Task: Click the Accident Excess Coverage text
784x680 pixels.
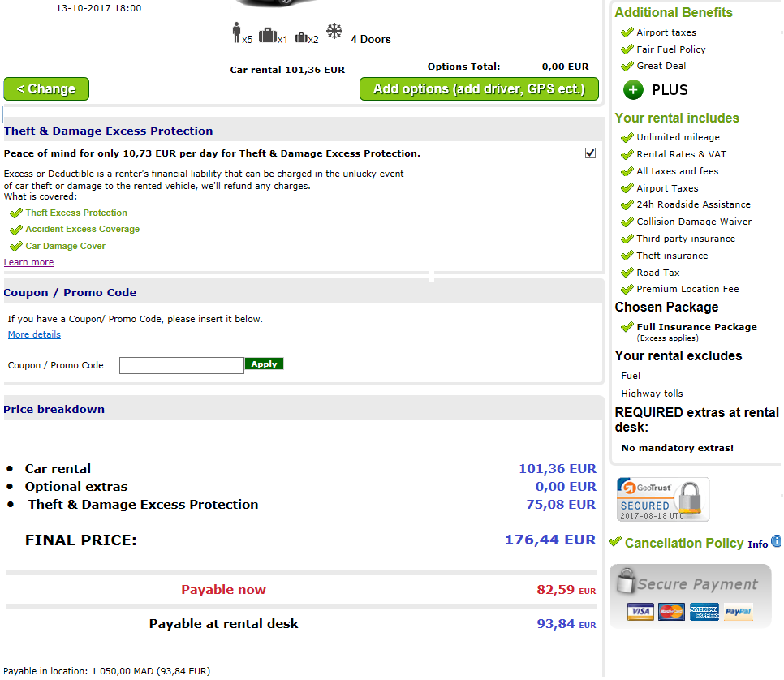Action: click(x=83, y=229)
